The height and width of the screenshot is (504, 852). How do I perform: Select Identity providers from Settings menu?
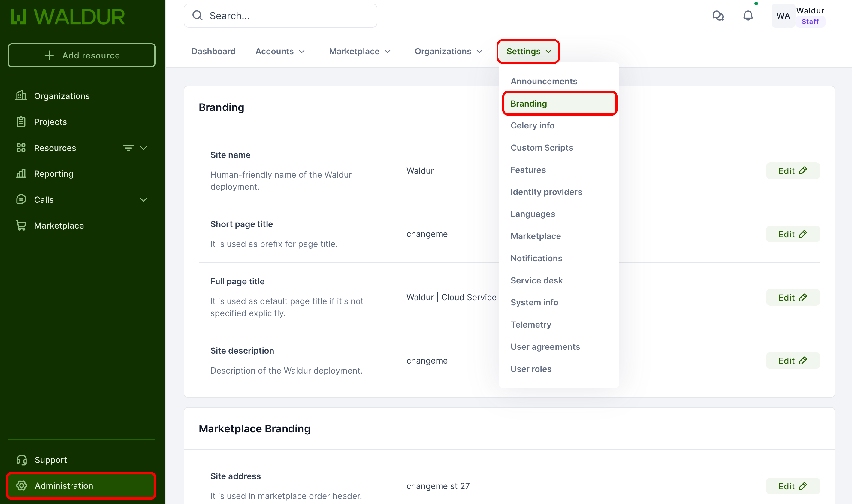click(x=546, y=192)
